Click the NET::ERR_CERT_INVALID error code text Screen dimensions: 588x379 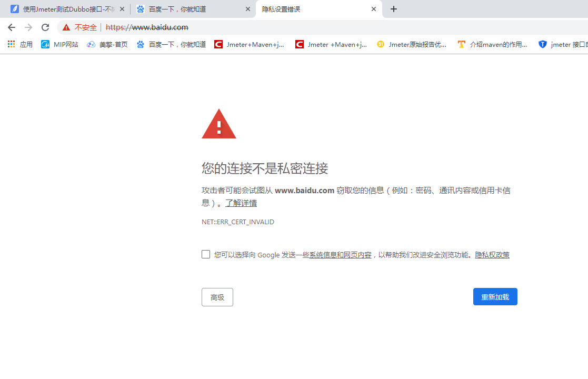pos(238,222)
